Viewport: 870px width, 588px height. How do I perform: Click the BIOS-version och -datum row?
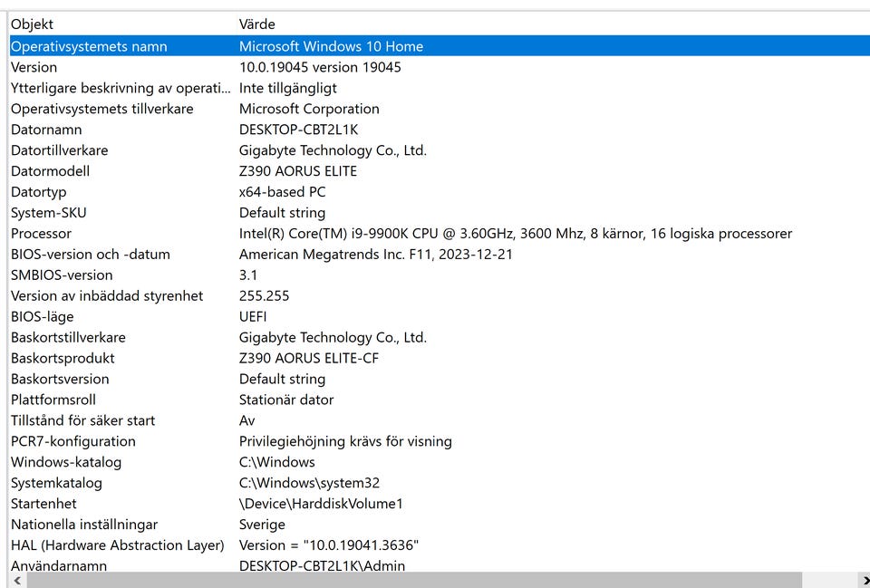pyautogui.click(x=90, y=255)
